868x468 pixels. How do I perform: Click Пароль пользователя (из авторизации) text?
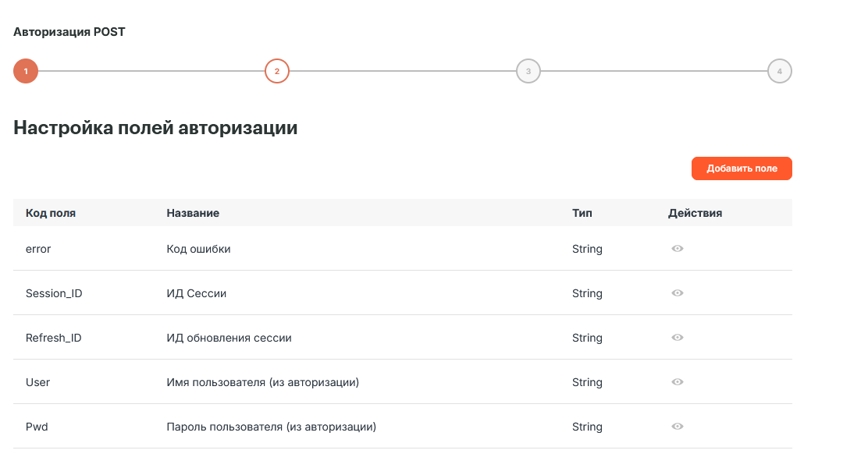[x=272, y=427]
